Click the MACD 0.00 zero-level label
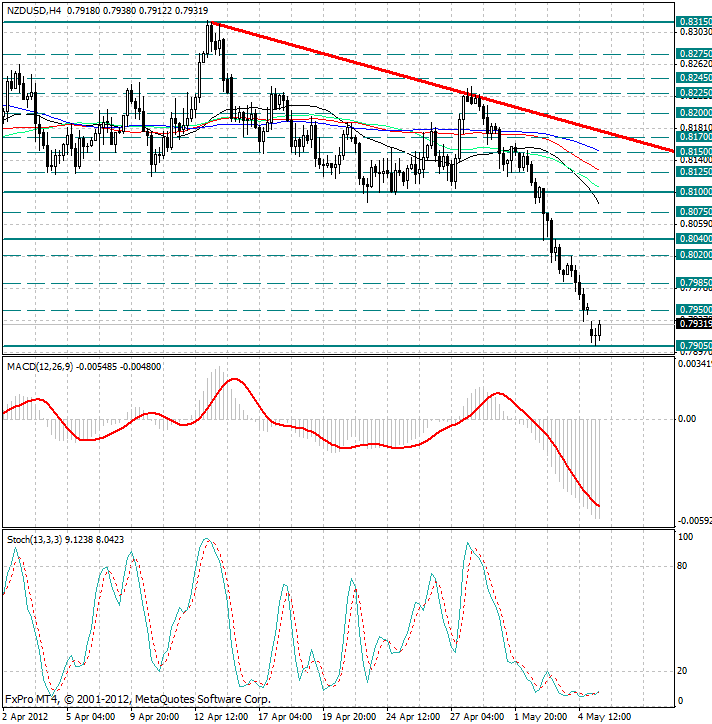This screenshot has height=724, width=712. coord(687,419)
